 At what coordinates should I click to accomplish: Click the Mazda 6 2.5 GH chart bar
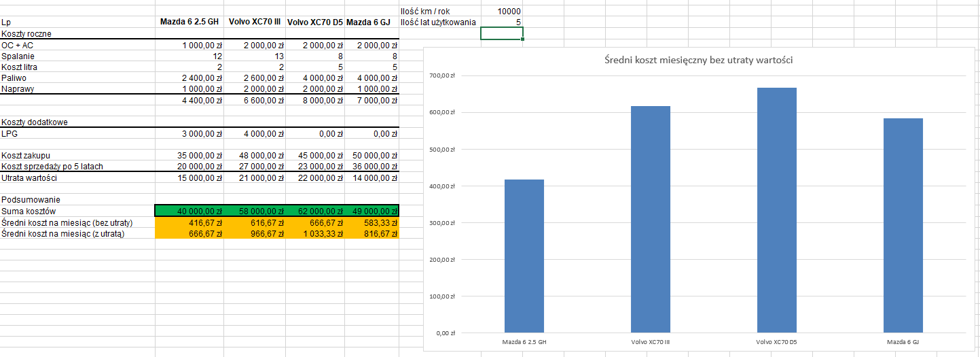[524, 256]
